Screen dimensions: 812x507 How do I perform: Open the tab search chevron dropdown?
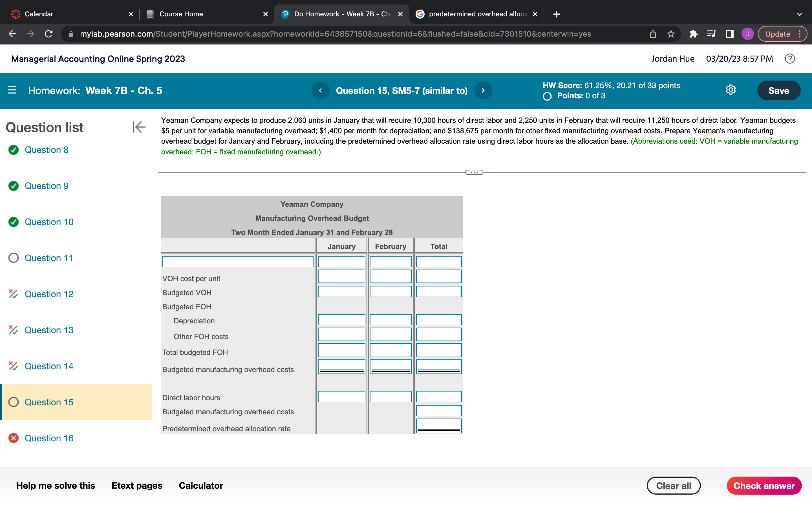[799, 14]
